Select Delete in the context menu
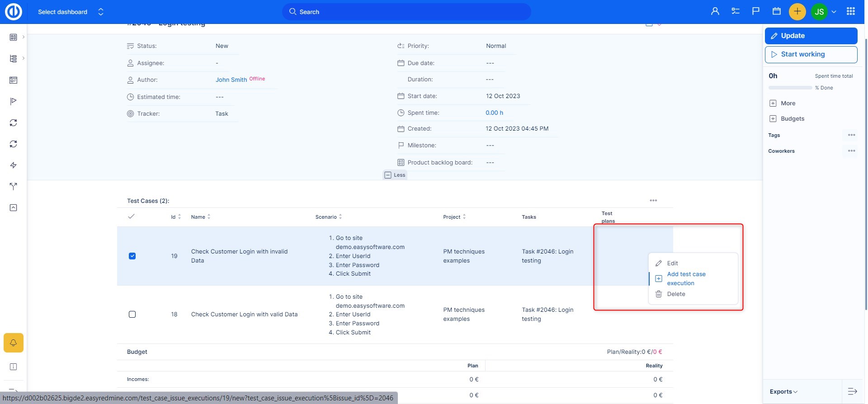 [x=676, y=294]
